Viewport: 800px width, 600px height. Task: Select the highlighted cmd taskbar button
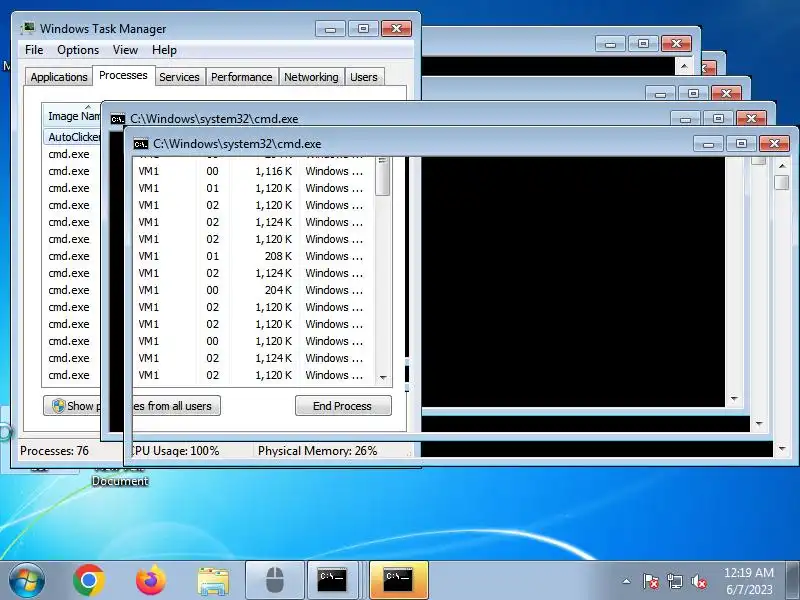[398, 580]
